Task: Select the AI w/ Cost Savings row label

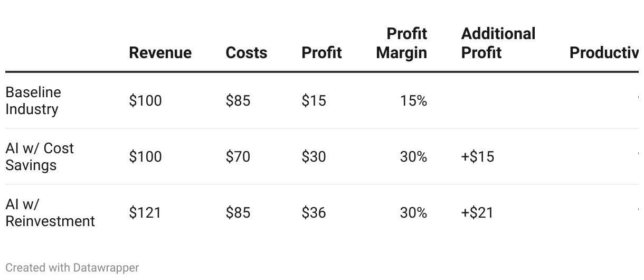Action: pyautogui.click(x=40, y=156)
